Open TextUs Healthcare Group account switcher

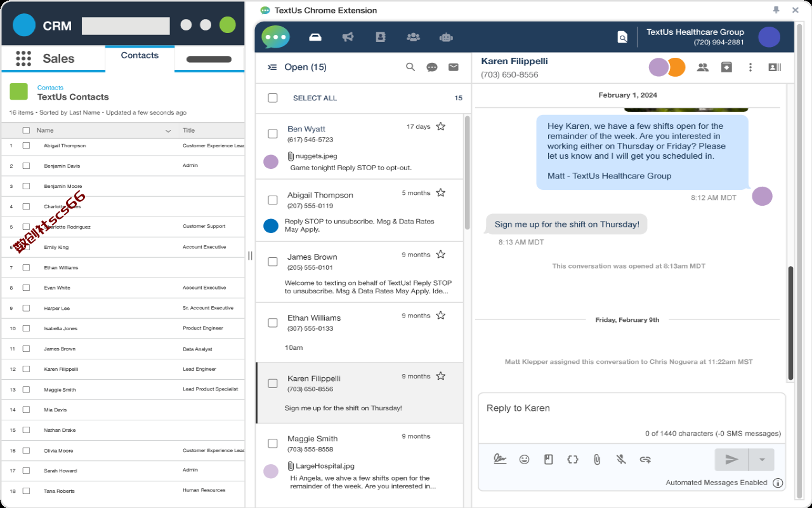(695, 37)
